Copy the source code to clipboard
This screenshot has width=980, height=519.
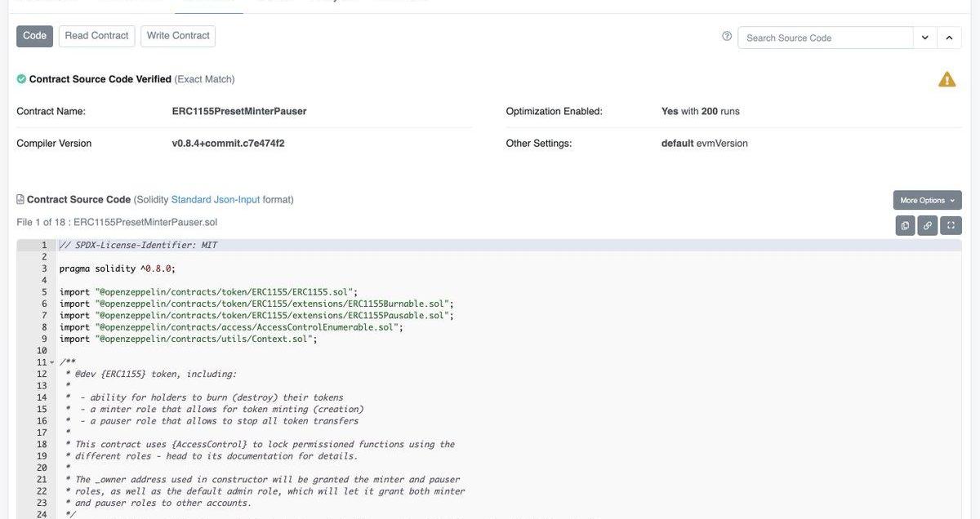tap(905, 225)
